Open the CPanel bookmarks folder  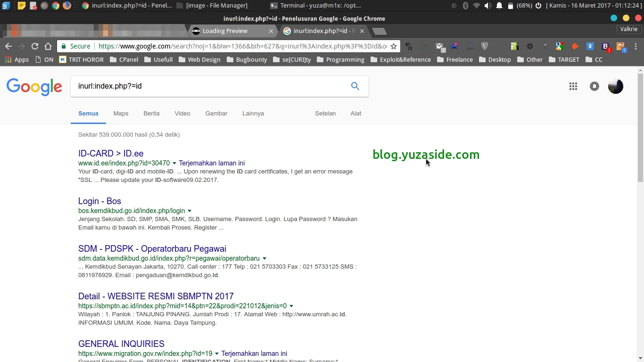coord(124,59)
